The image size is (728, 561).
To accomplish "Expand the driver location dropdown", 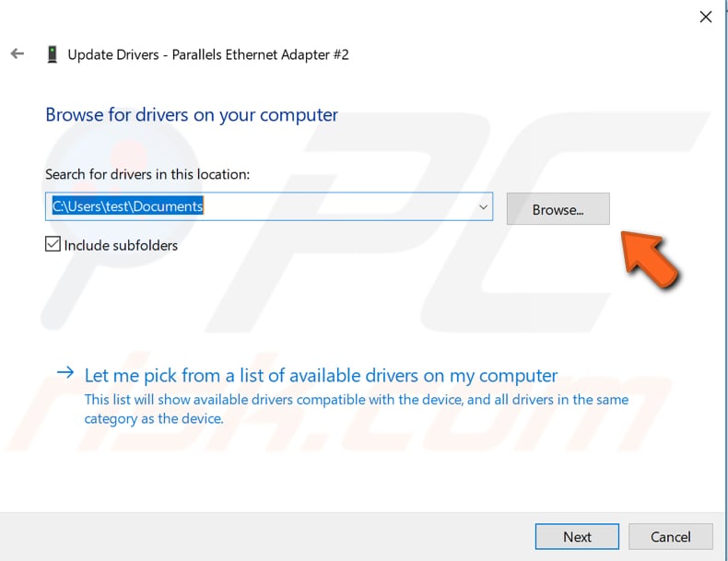I will 483,207.
